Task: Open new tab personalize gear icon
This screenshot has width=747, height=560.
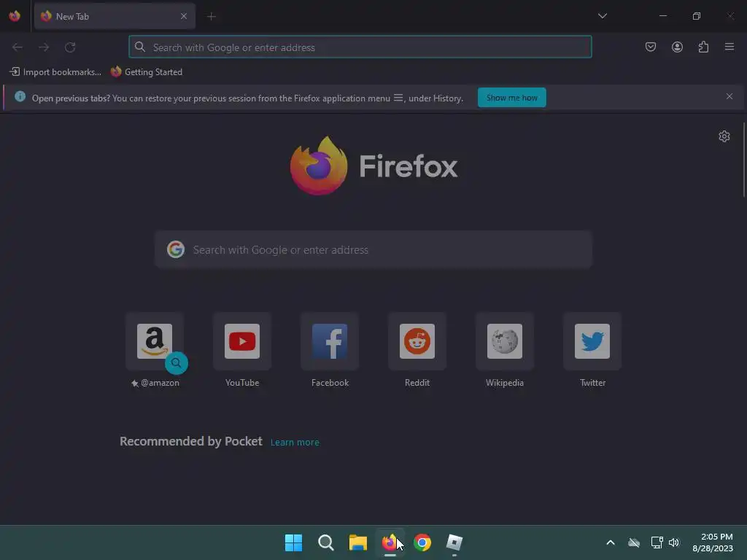Action: (x=724, y=136)
